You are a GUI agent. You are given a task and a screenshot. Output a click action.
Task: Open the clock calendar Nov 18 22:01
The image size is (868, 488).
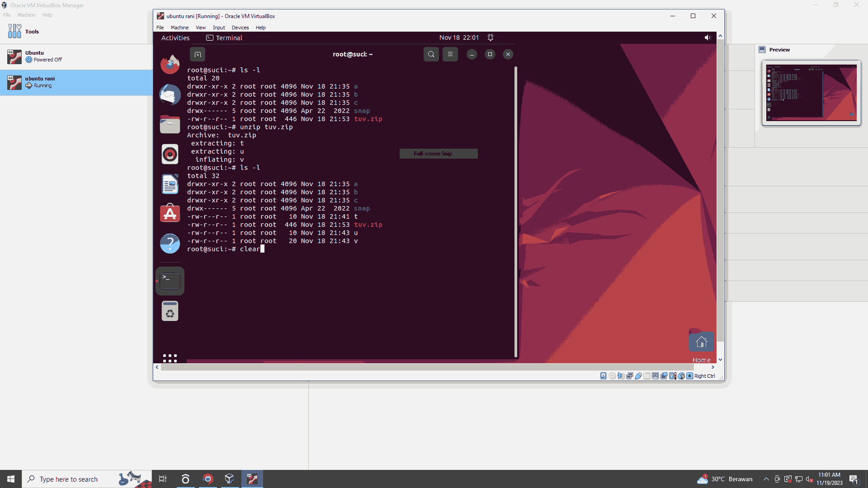(459, 38)
